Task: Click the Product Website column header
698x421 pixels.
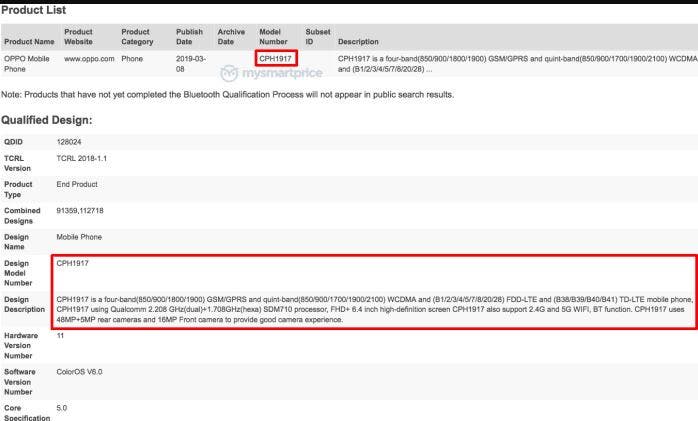Action: [78, 36]
